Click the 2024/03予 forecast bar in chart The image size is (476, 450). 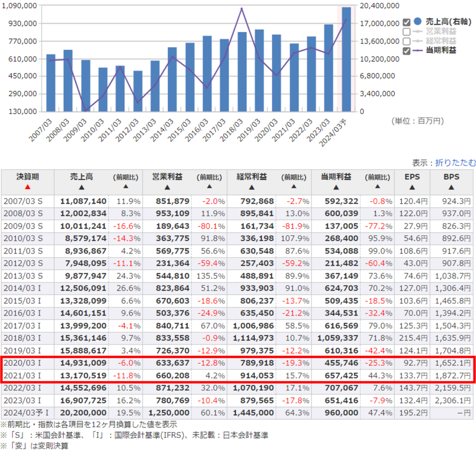[x=346, y=59]
